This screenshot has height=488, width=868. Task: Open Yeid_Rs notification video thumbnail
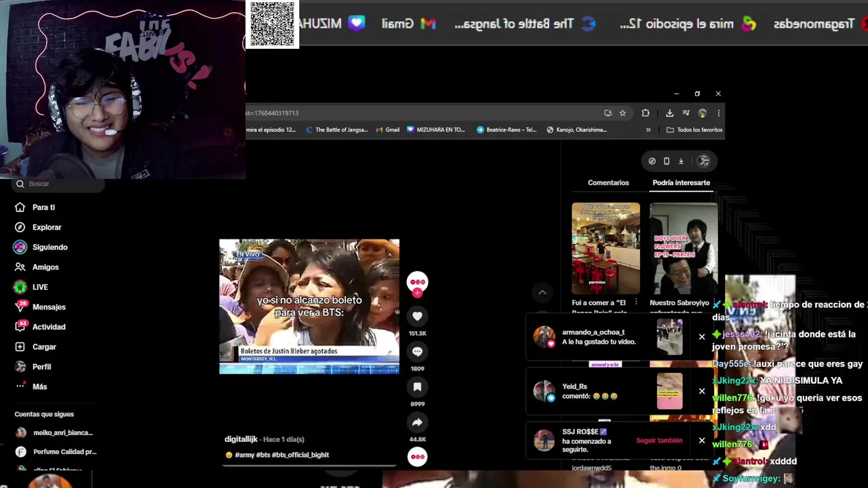coord(669,391)
